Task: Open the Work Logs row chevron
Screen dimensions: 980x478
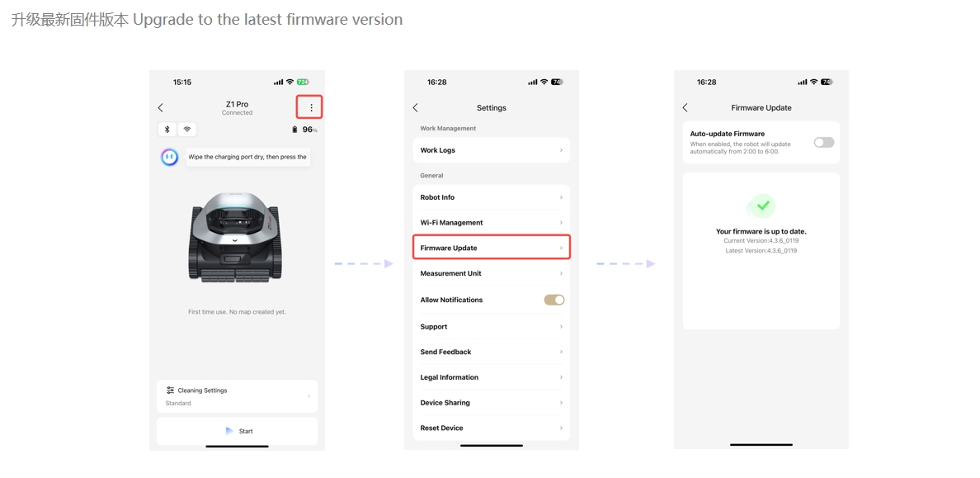Action: tap(561, 150)
